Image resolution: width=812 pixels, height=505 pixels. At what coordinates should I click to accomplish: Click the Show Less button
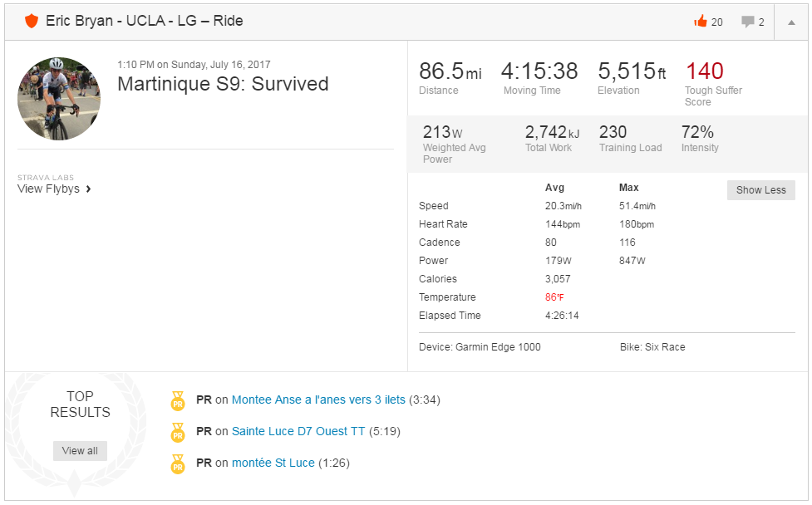point(760,190)
